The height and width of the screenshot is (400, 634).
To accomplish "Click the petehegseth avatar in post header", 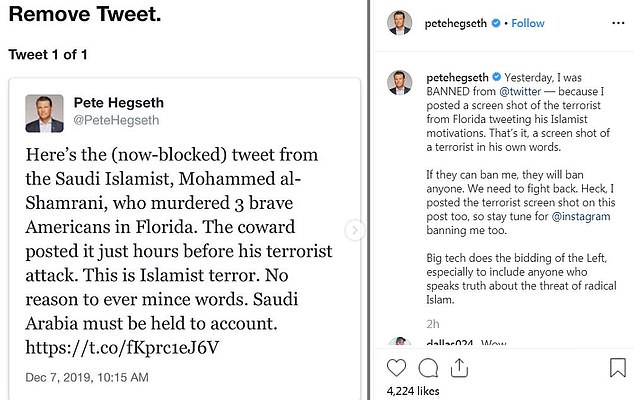I will 398,22.
